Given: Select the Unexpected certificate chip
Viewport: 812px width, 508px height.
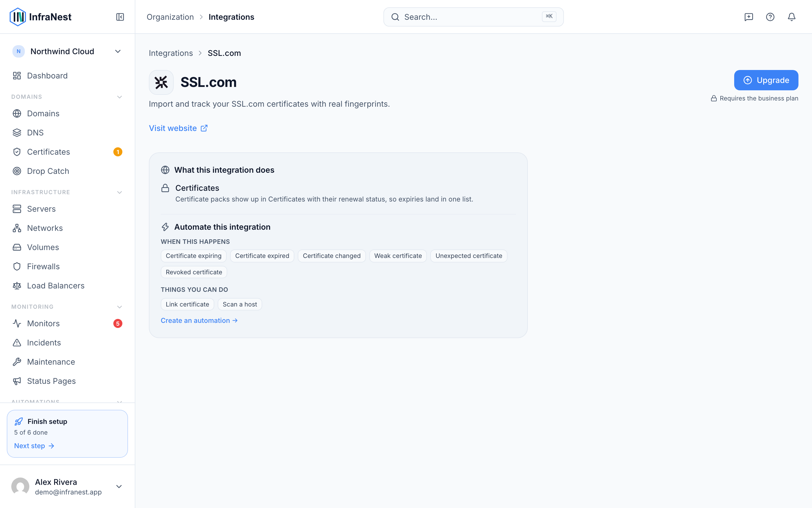Looking at the screenshot, I should (x=469, y=256).
